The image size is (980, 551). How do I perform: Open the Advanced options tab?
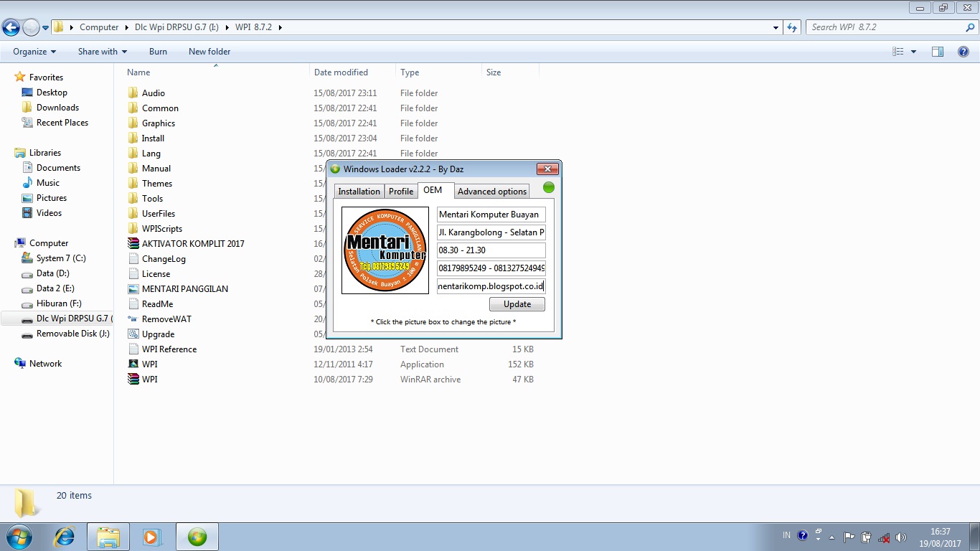492,192
